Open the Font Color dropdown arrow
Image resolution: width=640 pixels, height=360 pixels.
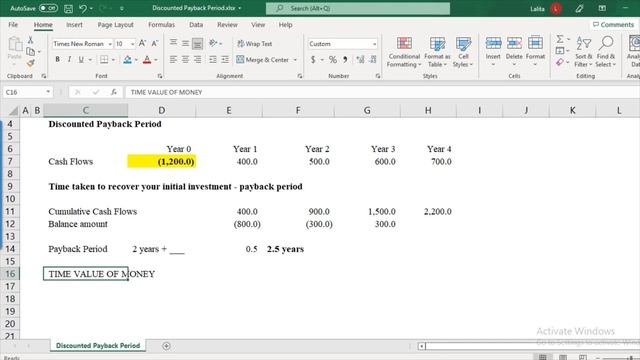[x=156, y=60]
